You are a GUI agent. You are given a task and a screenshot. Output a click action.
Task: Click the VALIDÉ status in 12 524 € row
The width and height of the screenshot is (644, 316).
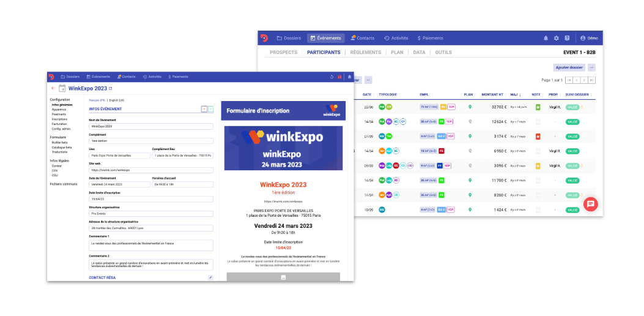click(572, 122)
